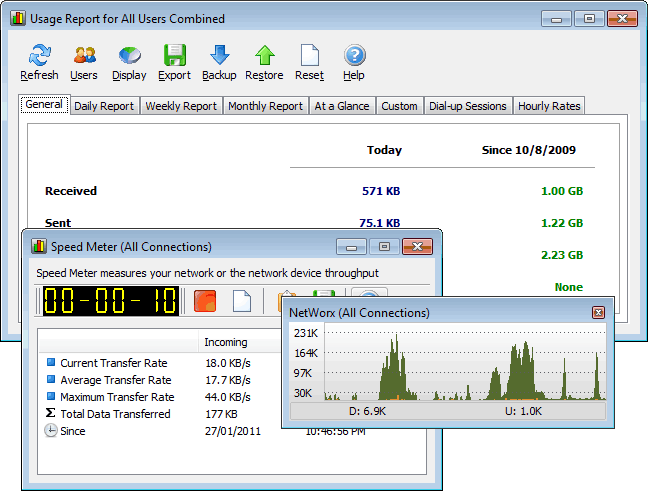Minimize the Speed Meter window
This screenshot has width=648, height=491.
point(351,247)
